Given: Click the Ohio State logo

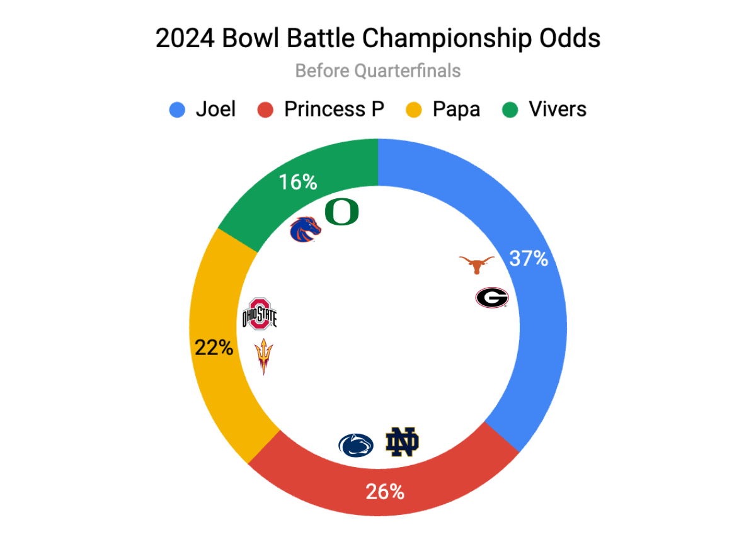Looking at the screenshot, I should pyautogui.click(x=260, y=314).
